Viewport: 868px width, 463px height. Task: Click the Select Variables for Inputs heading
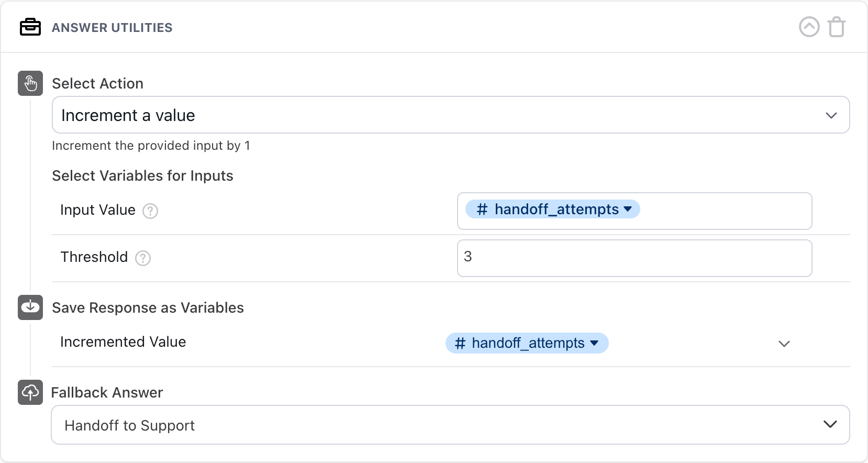tap(142, 176)
